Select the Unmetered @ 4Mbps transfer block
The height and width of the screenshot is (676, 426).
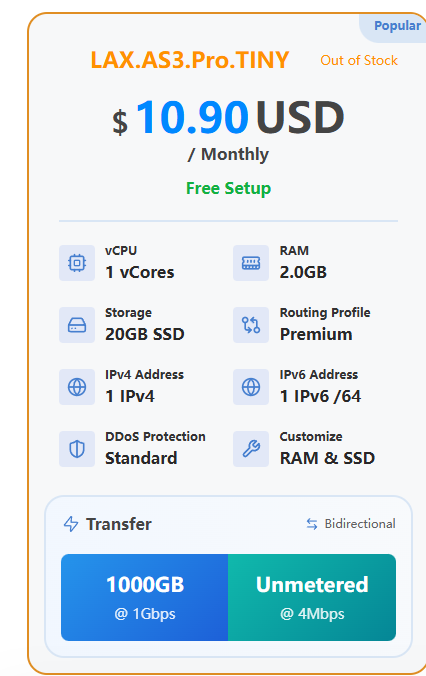pyautogui.click(x=312, y=597)
